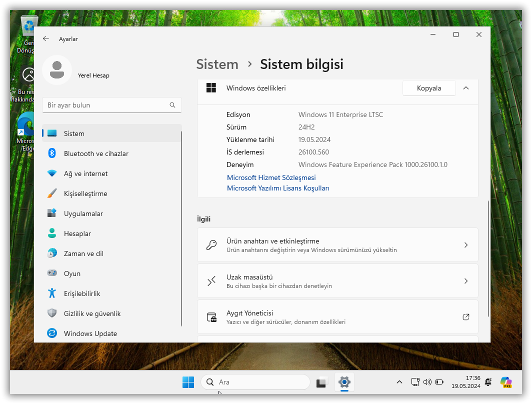Click the '19.05.2024' Yüklenme tarihi value
Image resolution: width=532 pixels, height=404 pixels.
314,139
